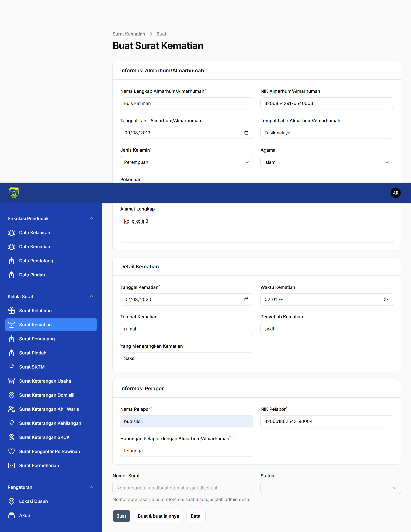Open calendar picker for Tanggal Lahir
The width and height of the screenshot is (411, 532).
[x=246, y=133]
